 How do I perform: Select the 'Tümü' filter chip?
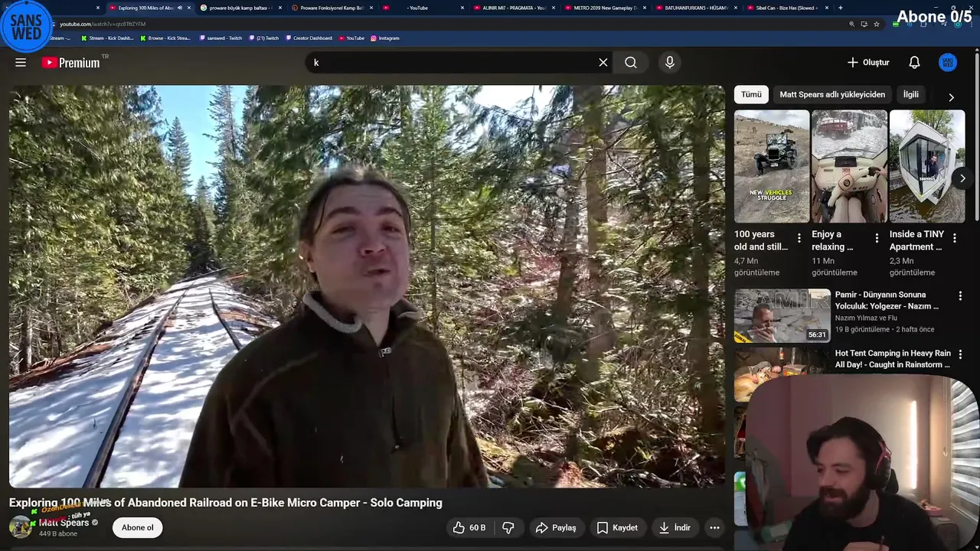click(751, 94)
